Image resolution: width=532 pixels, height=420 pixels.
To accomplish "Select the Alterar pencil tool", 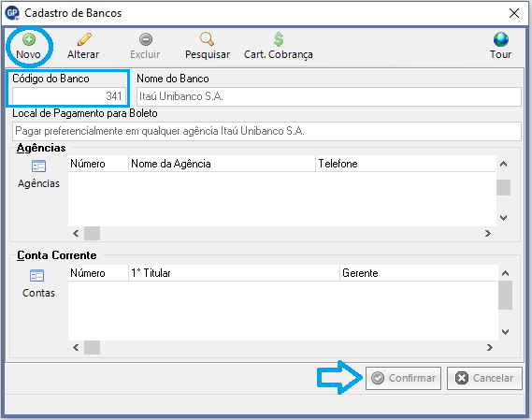I will pyautogui.click(x=84, y=39).
